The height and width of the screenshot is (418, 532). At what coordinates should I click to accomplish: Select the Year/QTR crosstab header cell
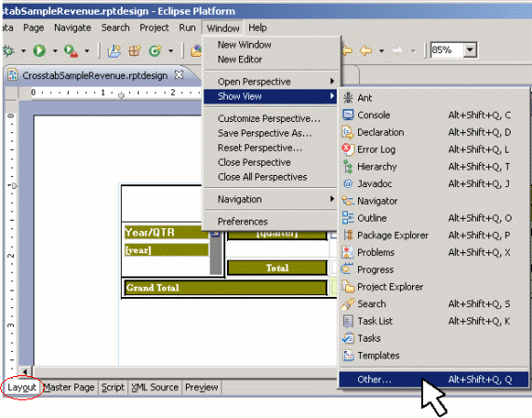click(166, 233)
